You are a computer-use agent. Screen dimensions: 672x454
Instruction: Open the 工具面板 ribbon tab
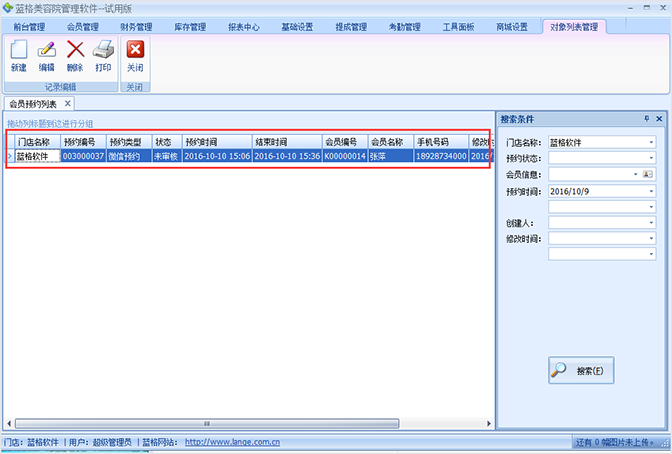tap(458, 27)
